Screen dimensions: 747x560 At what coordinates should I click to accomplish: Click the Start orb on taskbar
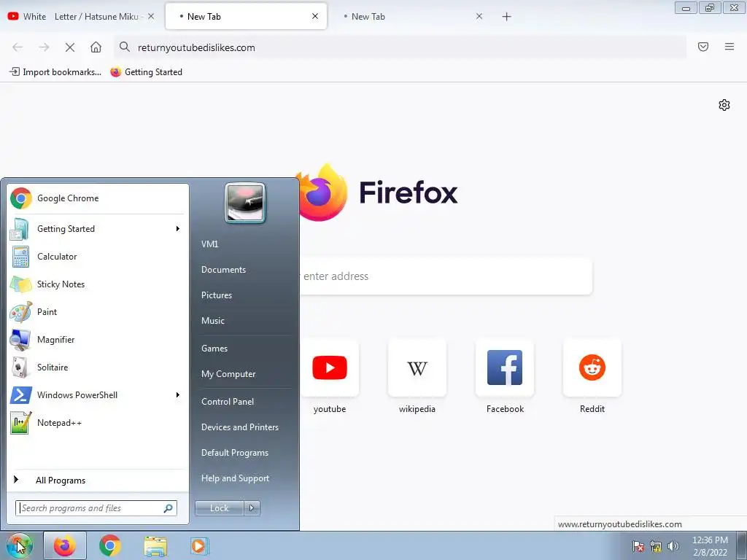(20, 545)
